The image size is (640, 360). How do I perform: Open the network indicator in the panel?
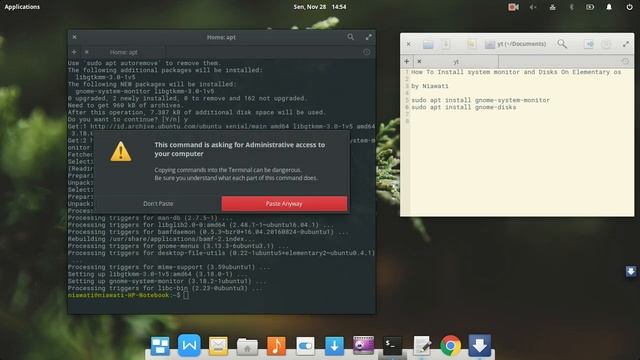click(x=552, y=7)
